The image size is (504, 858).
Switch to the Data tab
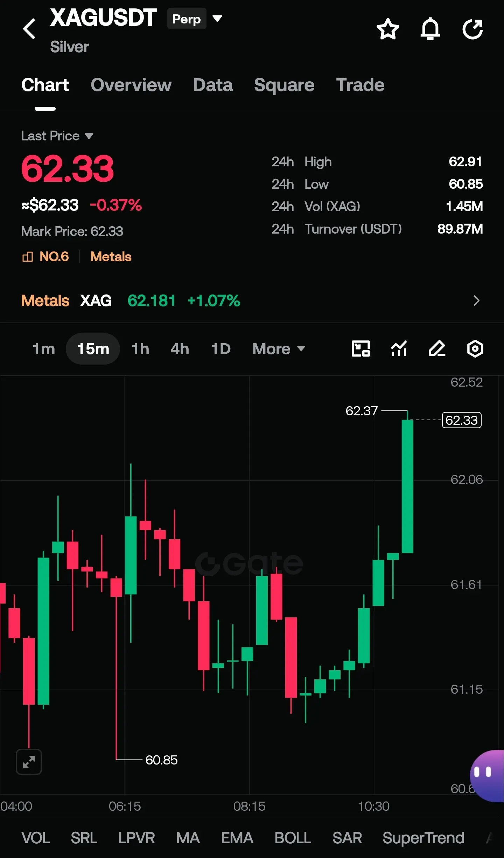(x=213, y=85)
